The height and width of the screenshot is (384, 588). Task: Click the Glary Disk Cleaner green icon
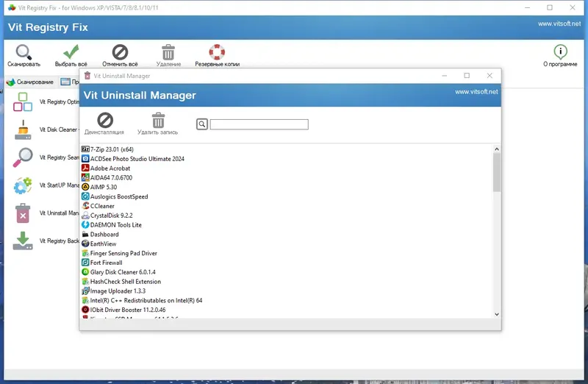85,271
